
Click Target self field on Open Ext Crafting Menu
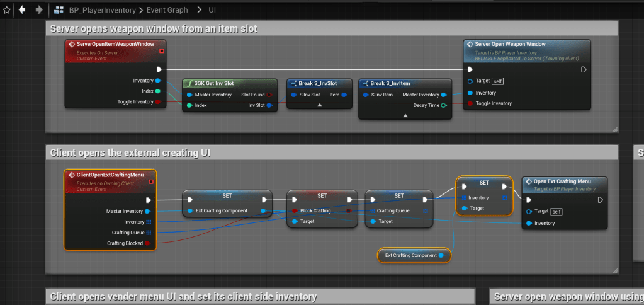click(556, 212)
